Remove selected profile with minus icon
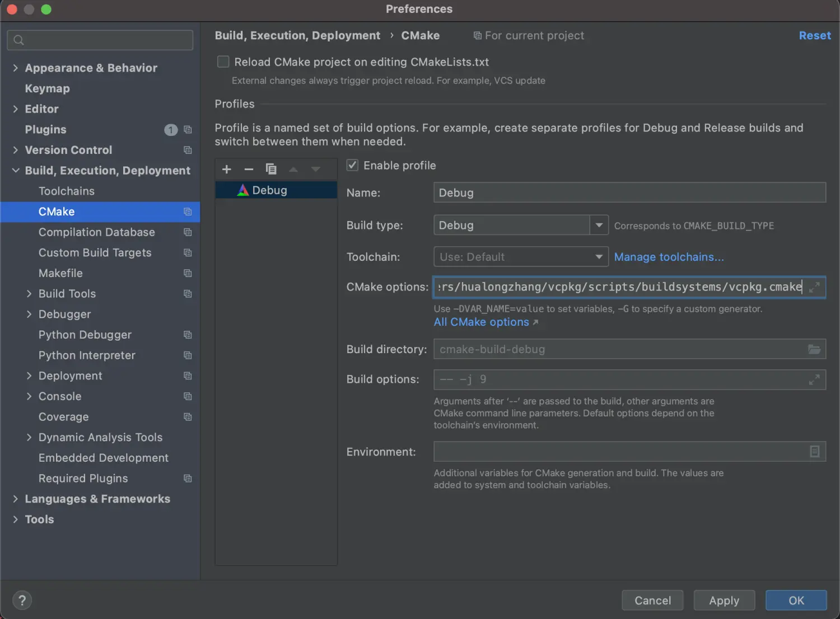Image resolution: width=840 pixels, height=619 pixels. (x=249, y=169)
